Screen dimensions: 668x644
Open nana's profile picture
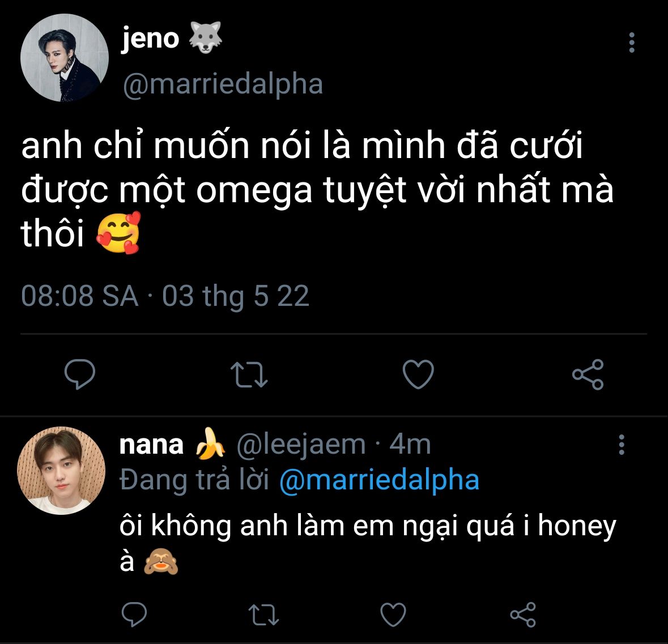pyautogui.click(x=61, y=471)
